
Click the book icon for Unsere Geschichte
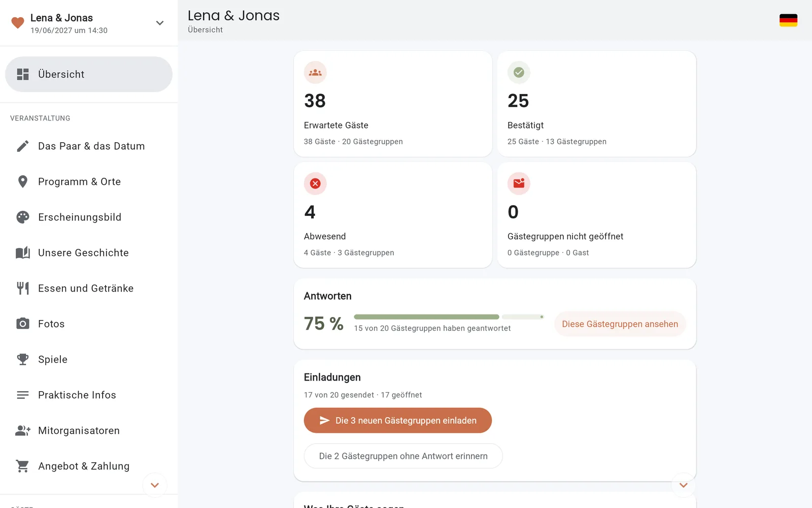[x=23, y=253]
